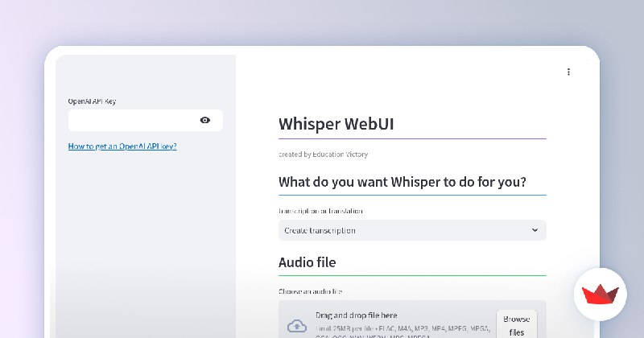This screenshot has width=644, height=338.
Task: Toggle API key visibility with eye icon
Action: click(x=205, y=120)
